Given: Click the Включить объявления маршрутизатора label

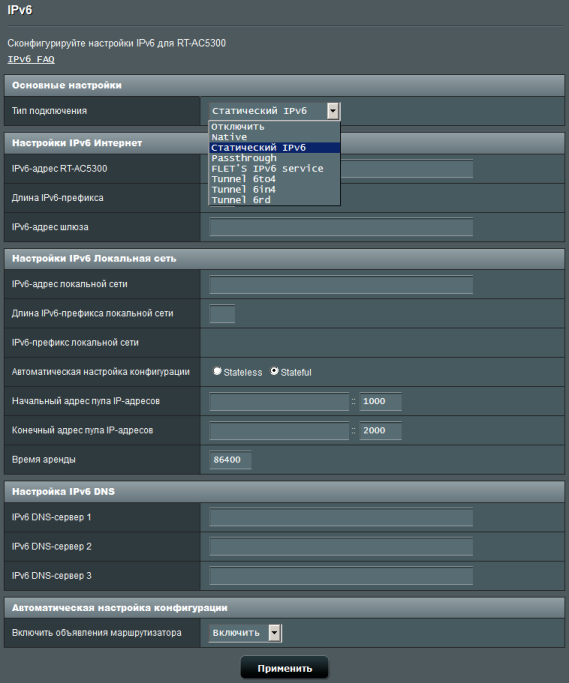Looking at the screenshot, I should [96, 633].
